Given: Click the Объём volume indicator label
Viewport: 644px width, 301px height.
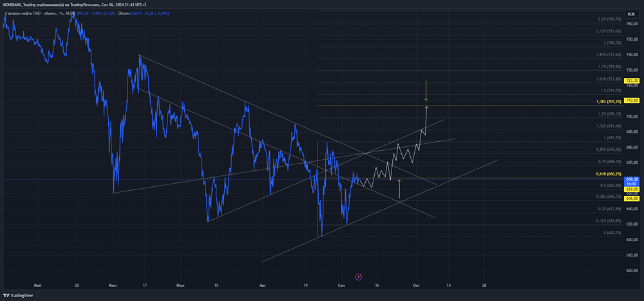Looking at the screenshot, I should (124, 13).
